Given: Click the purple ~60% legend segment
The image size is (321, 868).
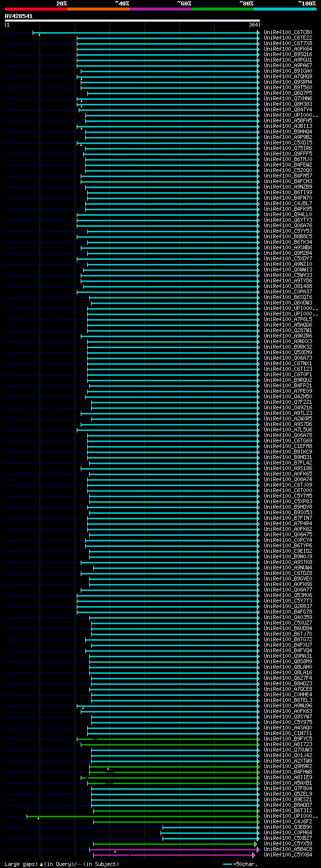Looking at the screenshot, I should 160,9.
